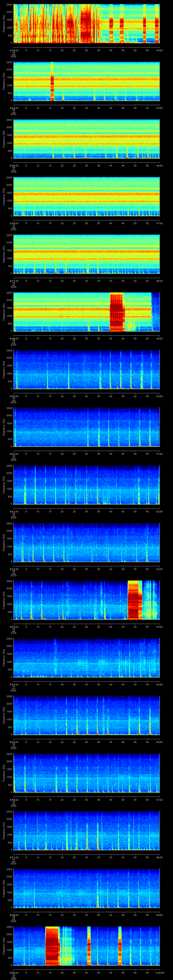Click the 49:00 end label of 8:48 panel

(x=159, y=339)
